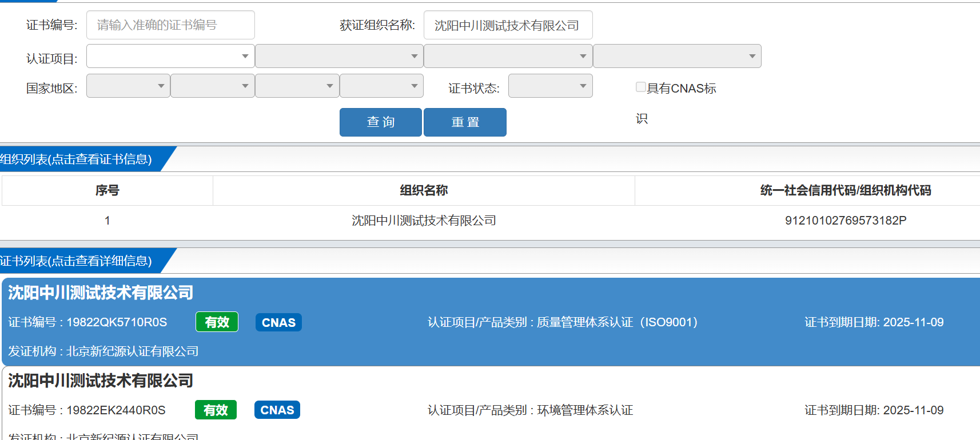980x440 pixels.
Task: Expand the fourth 国家地区 dropdown
Action: pyautogui.click(x=381, y=86)
